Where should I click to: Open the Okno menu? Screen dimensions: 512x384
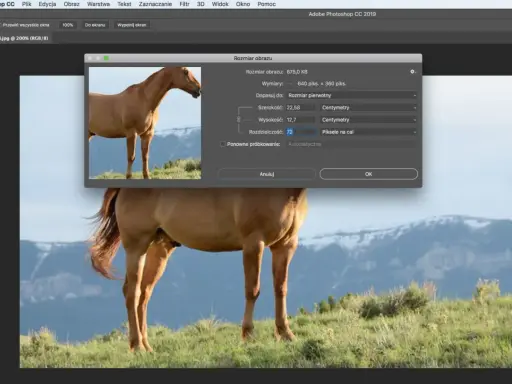(243, 4)
